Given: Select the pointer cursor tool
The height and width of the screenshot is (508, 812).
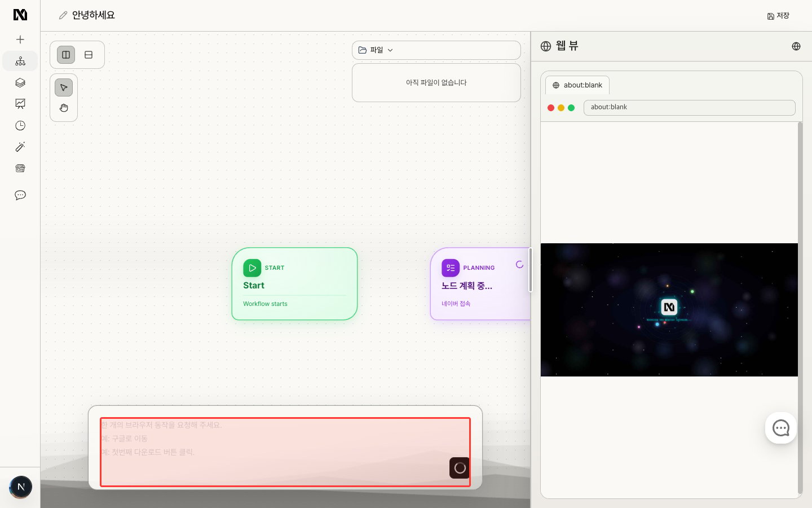Looking at the screenshot, I should click(64, 87).
